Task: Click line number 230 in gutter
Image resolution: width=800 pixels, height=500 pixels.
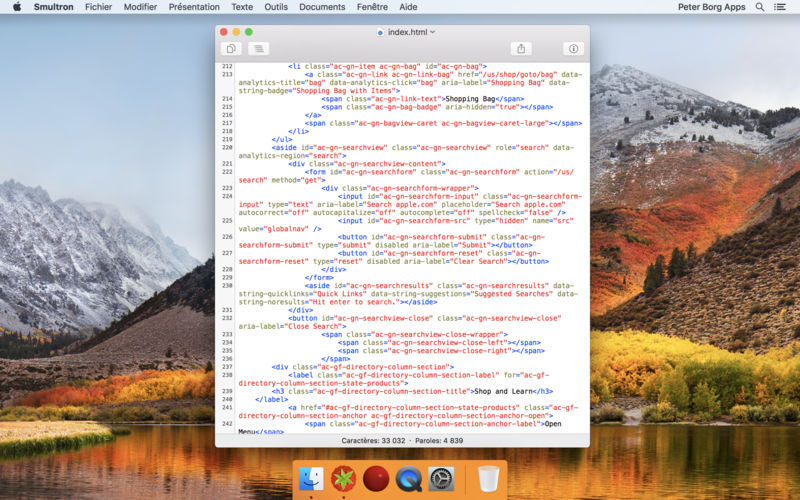Action: pos(227,286)
